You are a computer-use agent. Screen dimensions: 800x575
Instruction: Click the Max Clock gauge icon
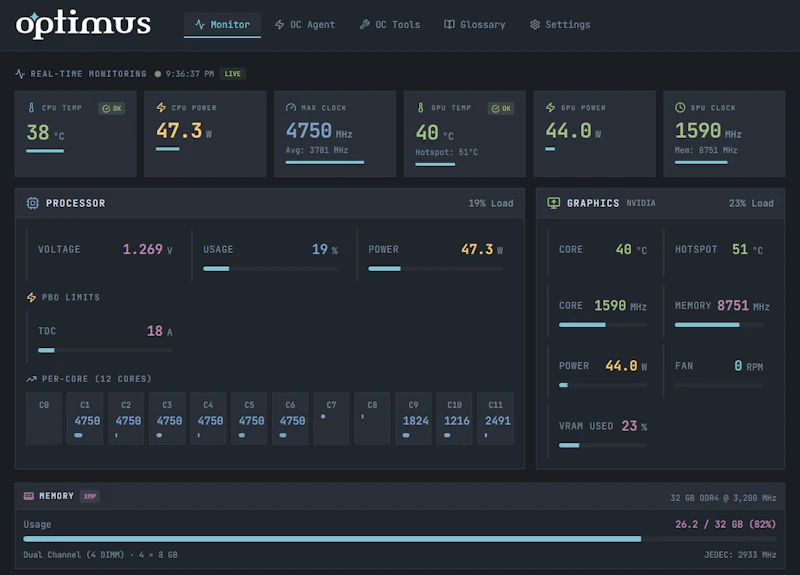(x=291, y=108)
